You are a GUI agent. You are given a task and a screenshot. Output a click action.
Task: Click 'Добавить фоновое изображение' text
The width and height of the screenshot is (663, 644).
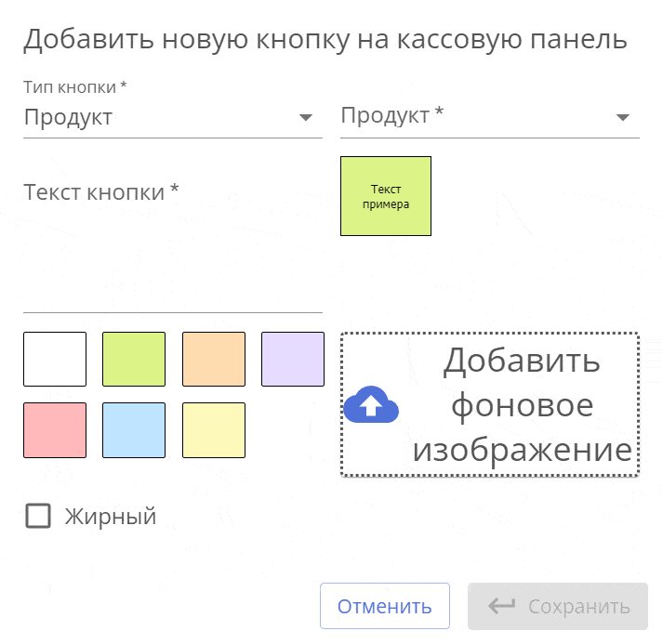[521, 405]
